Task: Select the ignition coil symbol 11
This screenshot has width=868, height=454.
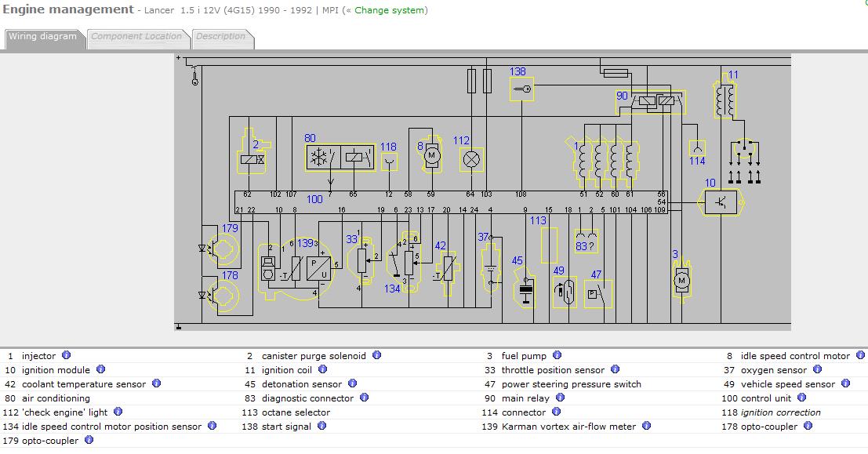Action: tap(726, 100)
